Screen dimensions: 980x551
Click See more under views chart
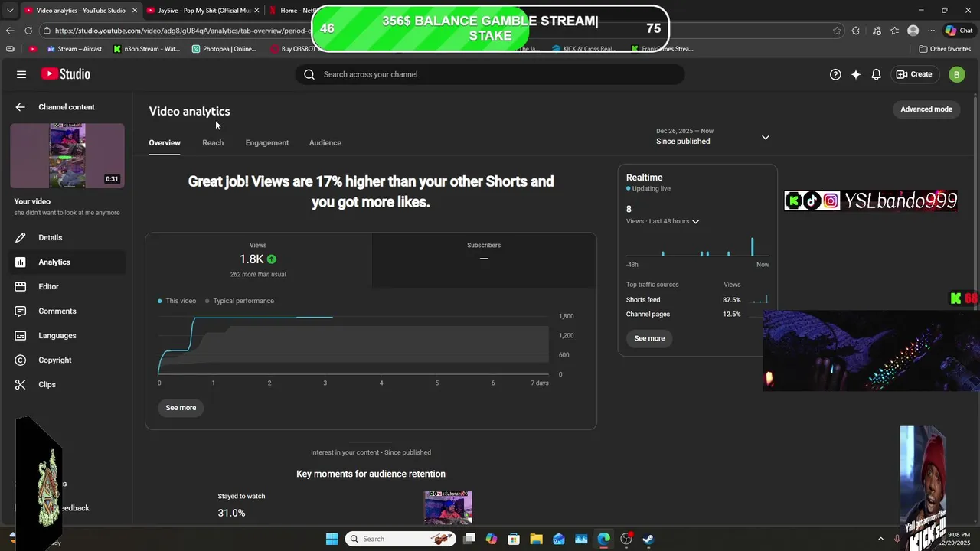pyautogui.click(x=181, y=408)
